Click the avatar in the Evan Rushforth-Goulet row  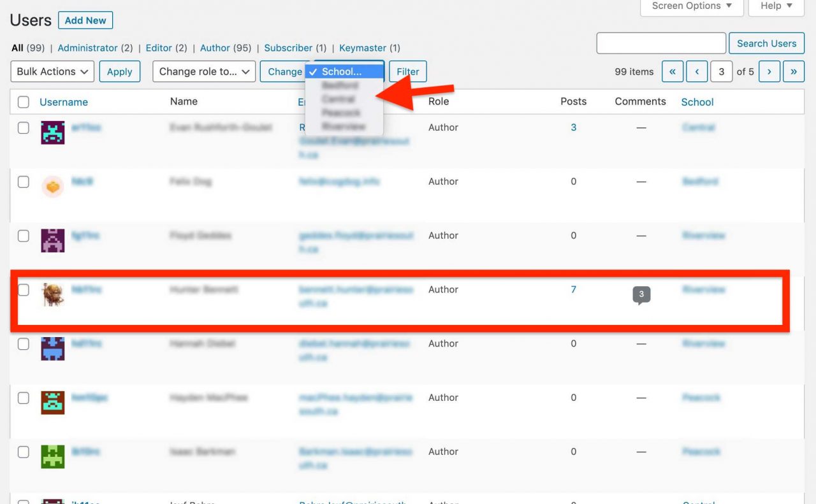(x=53, y=133)
